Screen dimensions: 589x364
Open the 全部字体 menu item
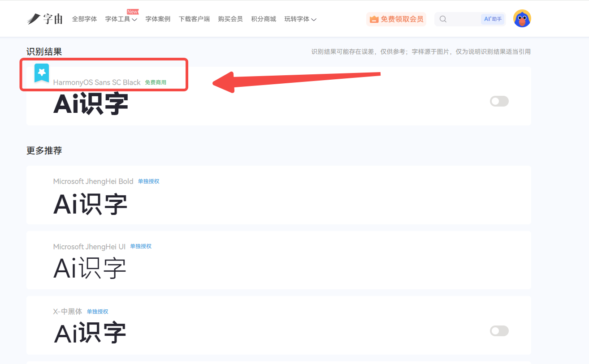click(85, 19)
